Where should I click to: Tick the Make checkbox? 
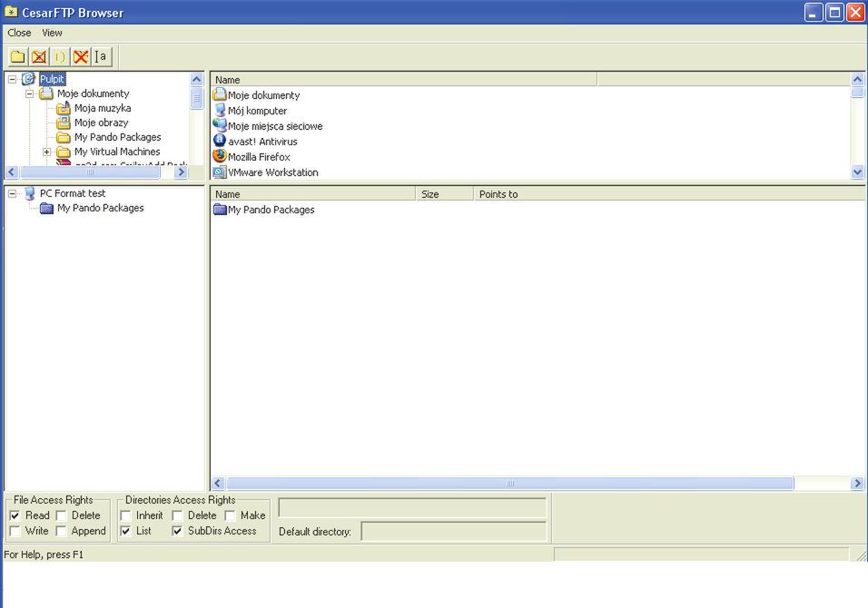[231, 515]
